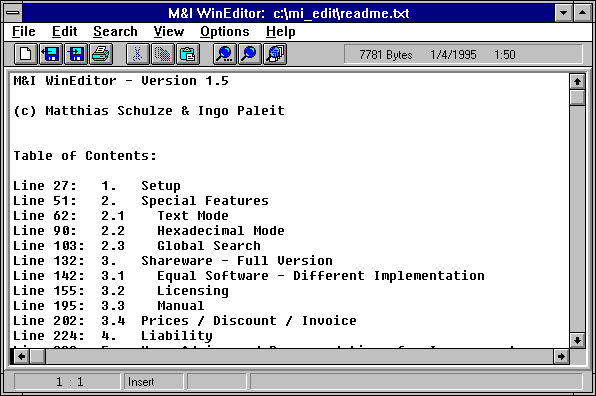Click the line 'M&I WinEditor - Version 1.5'
Screen dimensions: 596x396
(x=121, y=81)
